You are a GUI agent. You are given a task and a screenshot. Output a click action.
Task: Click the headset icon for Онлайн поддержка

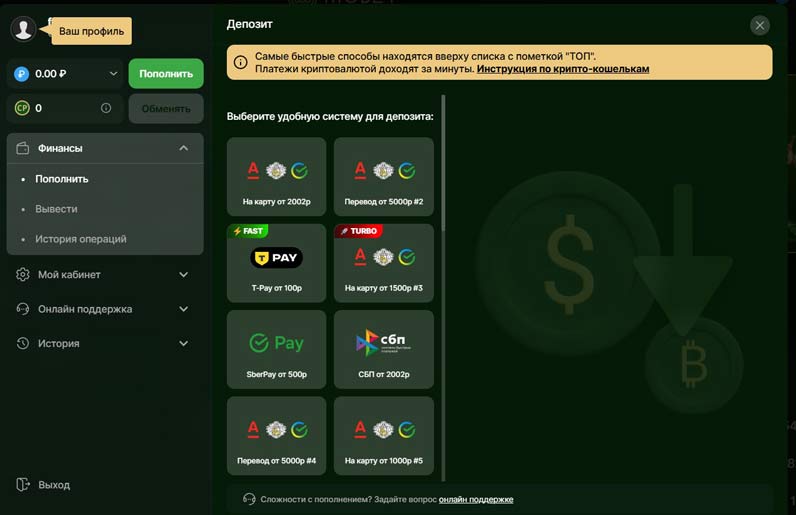click(23, 309)
